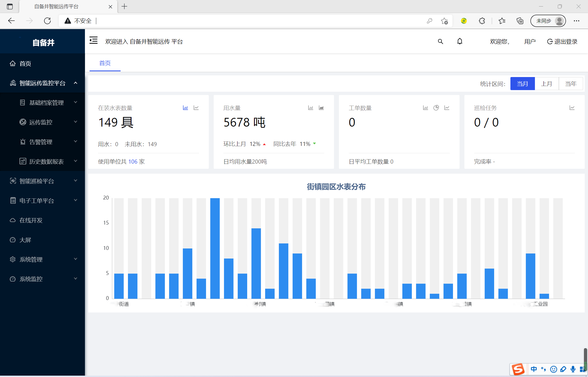
Task: Expand 电子工单平台 menu
Action: tap(37, 201)
